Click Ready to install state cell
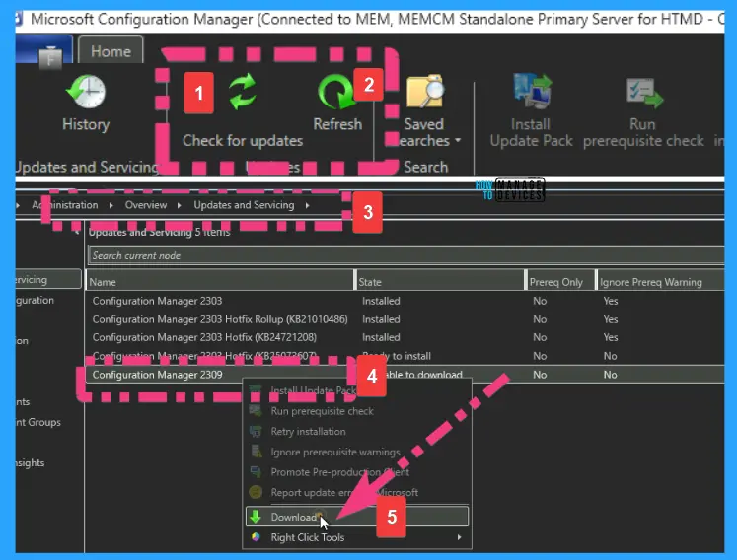This screenshot has height=560, width=737. pos(397,356)
